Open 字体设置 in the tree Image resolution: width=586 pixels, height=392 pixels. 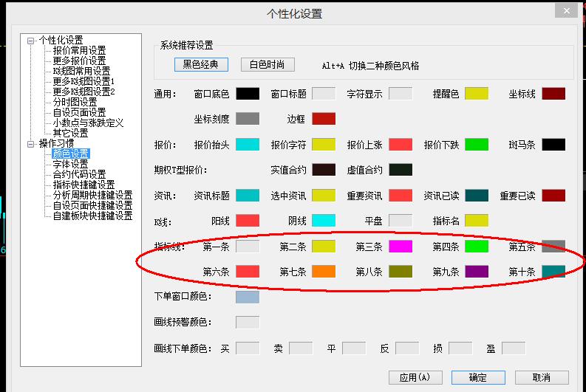[x=70, y=164]
